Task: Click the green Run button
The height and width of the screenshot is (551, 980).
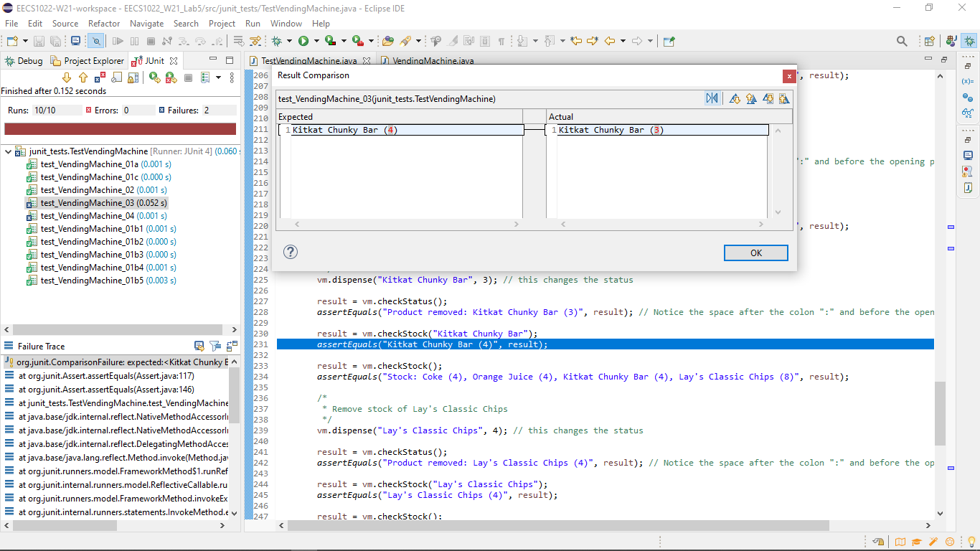Action: point(303,42)
